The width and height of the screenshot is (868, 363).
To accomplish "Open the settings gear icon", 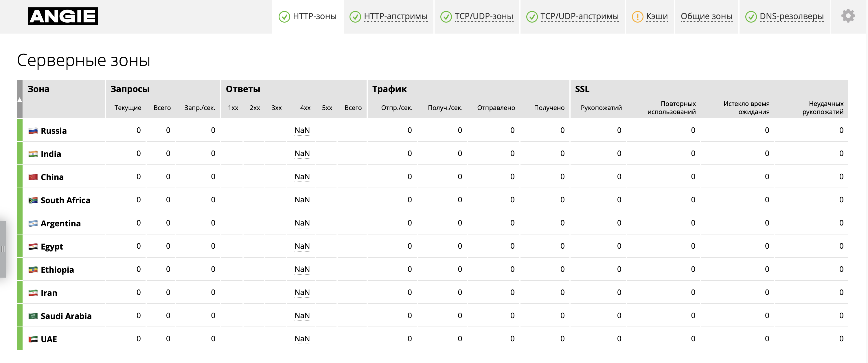I will coord(848,16).
